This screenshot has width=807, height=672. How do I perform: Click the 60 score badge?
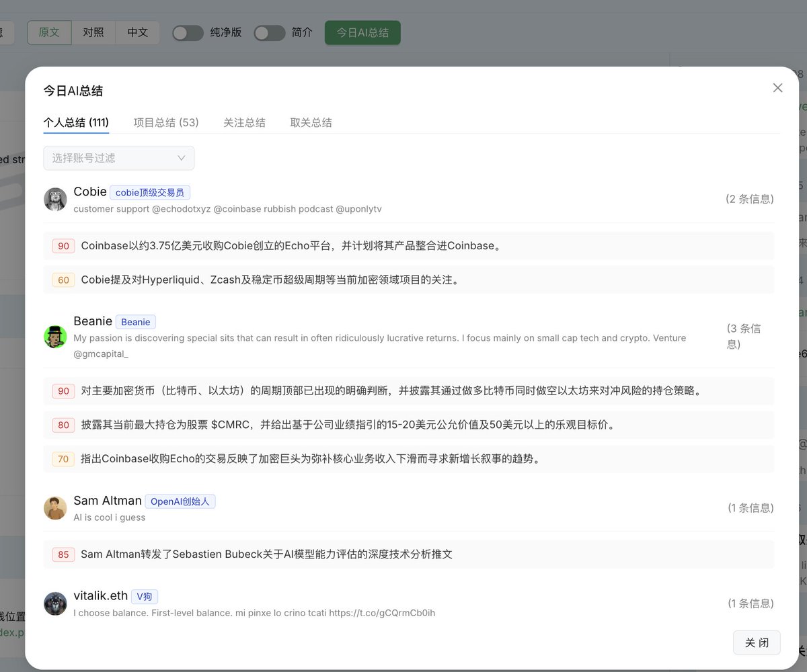point(63,280)
